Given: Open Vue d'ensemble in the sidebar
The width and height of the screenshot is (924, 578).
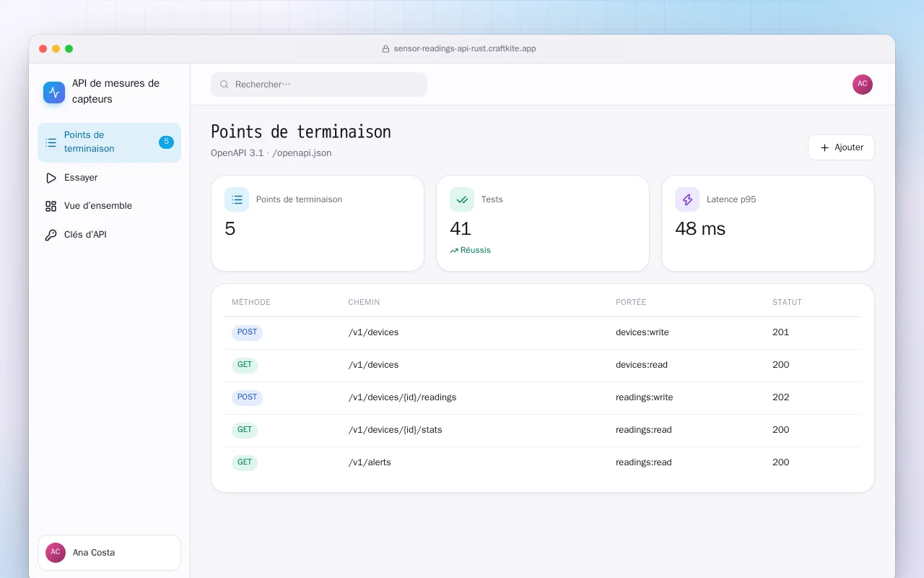Looking at the screenshot, I should (x=109, y=206).
